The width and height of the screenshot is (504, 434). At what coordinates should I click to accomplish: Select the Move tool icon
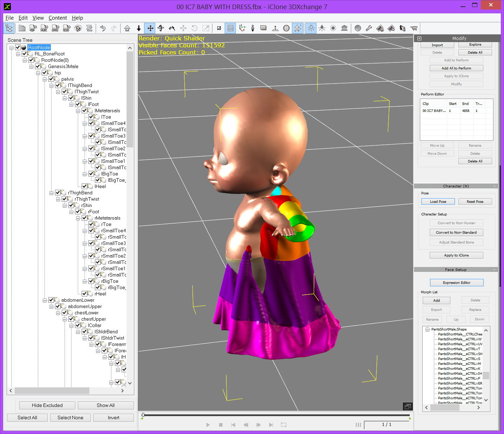(150, 28)
